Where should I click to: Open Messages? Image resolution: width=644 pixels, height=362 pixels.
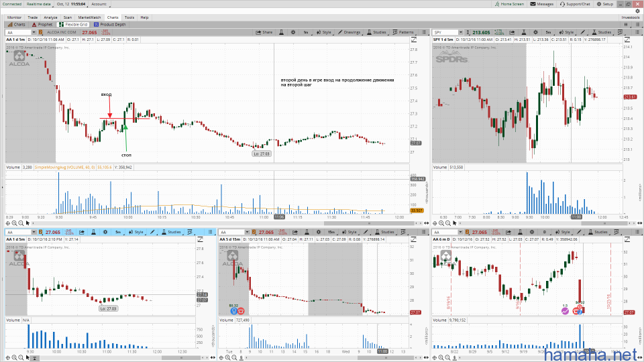pyautogui.click(x=542, y=4)
